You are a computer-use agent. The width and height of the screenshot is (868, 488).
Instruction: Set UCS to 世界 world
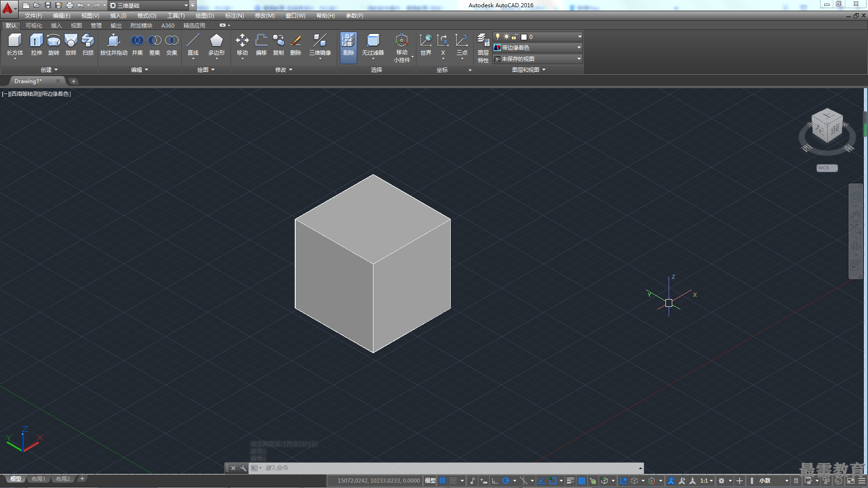tap(425, 45)
